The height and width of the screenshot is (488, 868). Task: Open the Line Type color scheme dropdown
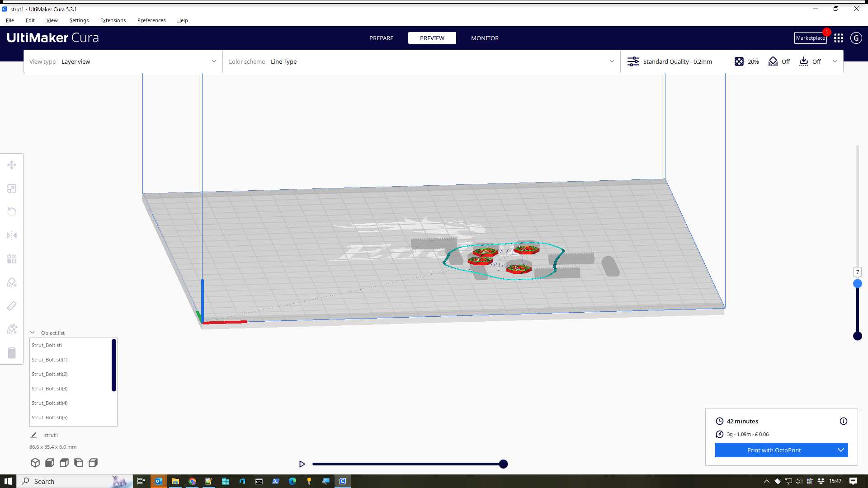tap(420, 61)
